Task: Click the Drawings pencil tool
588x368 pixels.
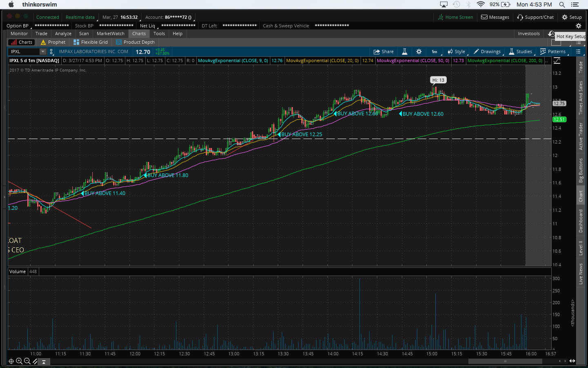Action: coord(487,52)
